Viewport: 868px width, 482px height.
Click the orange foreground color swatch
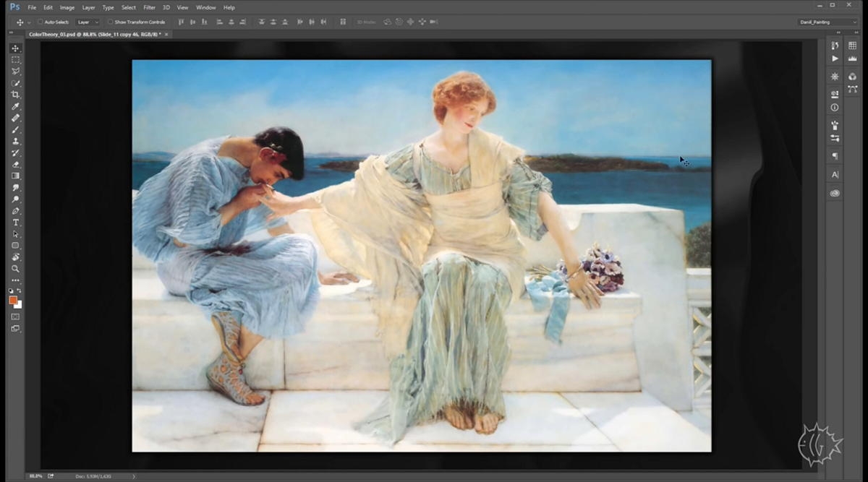tap(13, 300)
